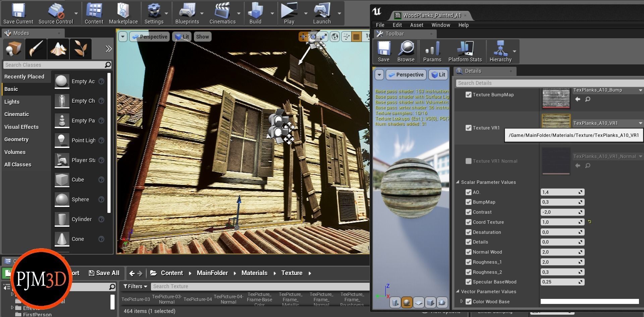The width and height of the screenshot is (644, 317).
Task: Select WoodPlanks_Painted_A1 tab
Action: tap(431, 15)
